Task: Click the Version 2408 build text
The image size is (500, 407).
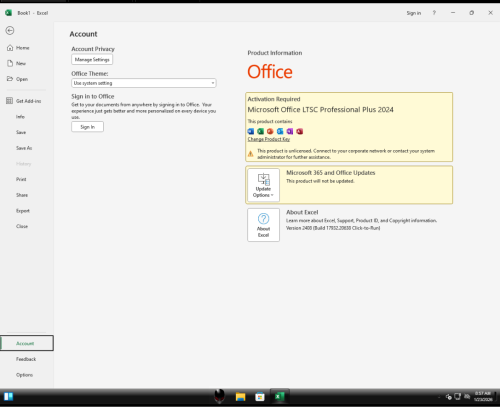Action: [x=333, y=228]
